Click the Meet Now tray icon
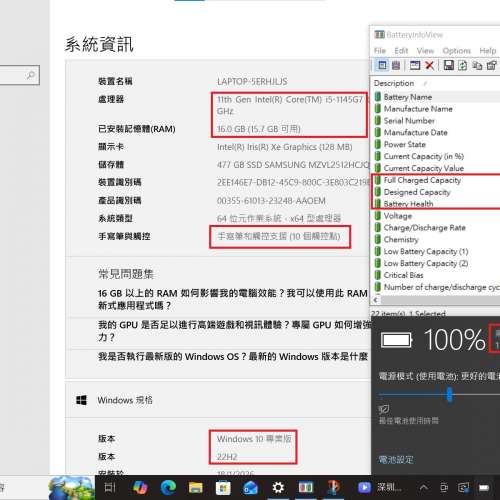The width and height of the screenshot is (500, 500). coord(444,488)
